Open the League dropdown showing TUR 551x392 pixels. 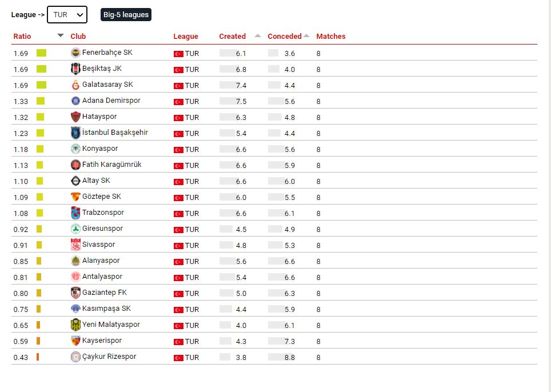point(67,15)
